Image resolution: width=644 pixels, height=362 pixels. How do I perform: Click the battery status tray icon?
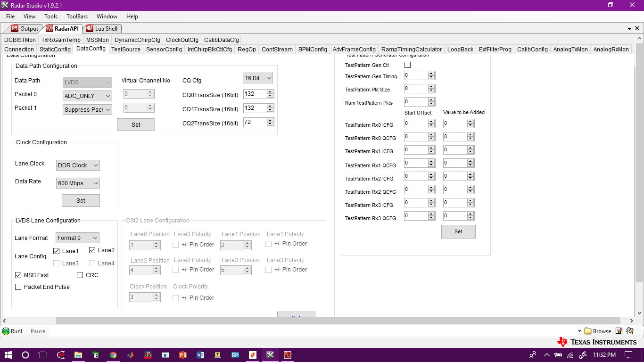(559, 355)
